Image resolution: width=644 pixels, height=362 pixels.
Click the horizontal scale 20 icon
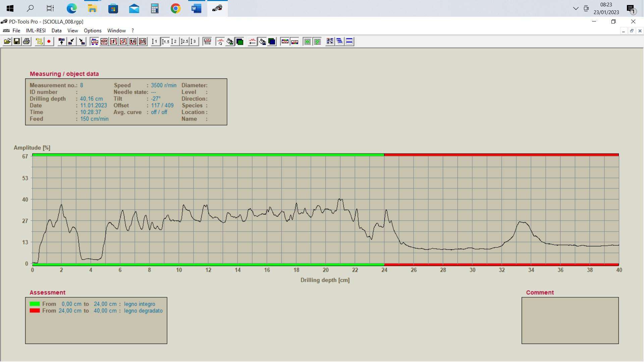[x=143, y=42]
